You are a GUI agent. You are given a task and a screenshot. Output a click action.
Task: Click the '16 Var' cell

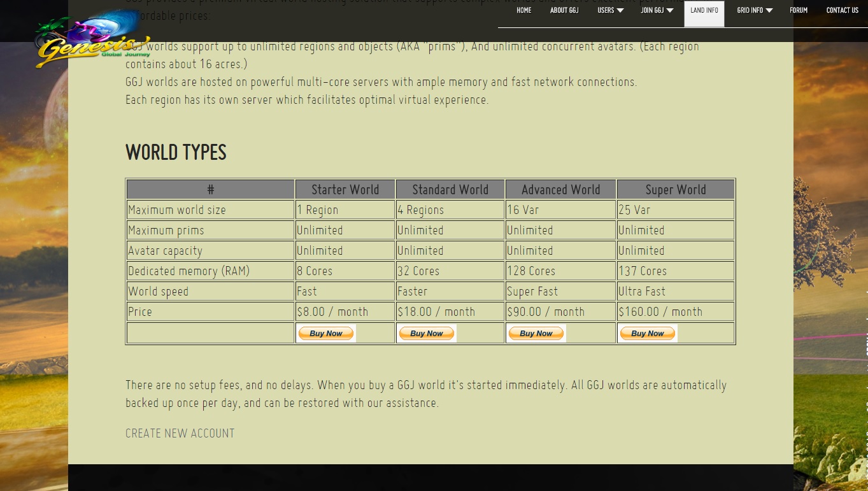point(561,210)
